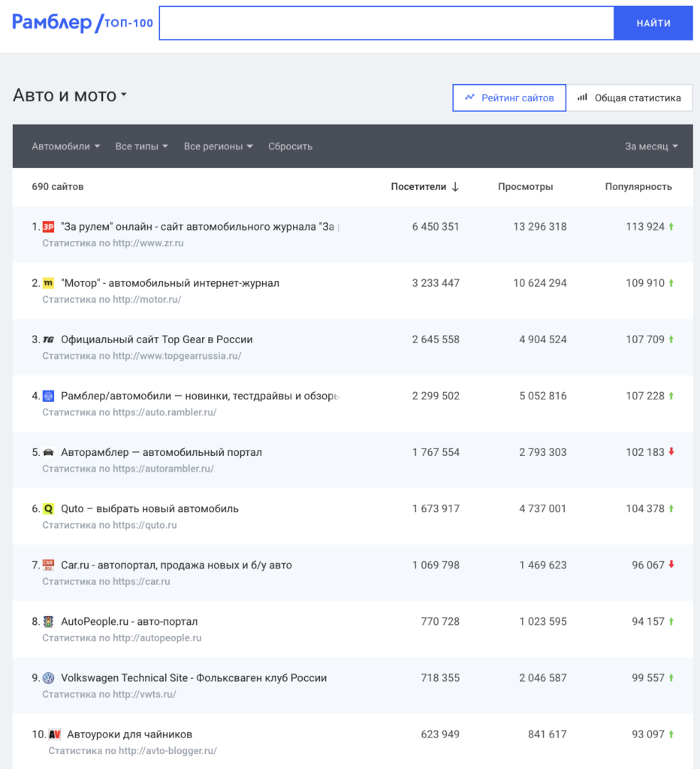Open the "Мотор" интернет-журнал link
The image size is (700, 769).
point(170,283)
